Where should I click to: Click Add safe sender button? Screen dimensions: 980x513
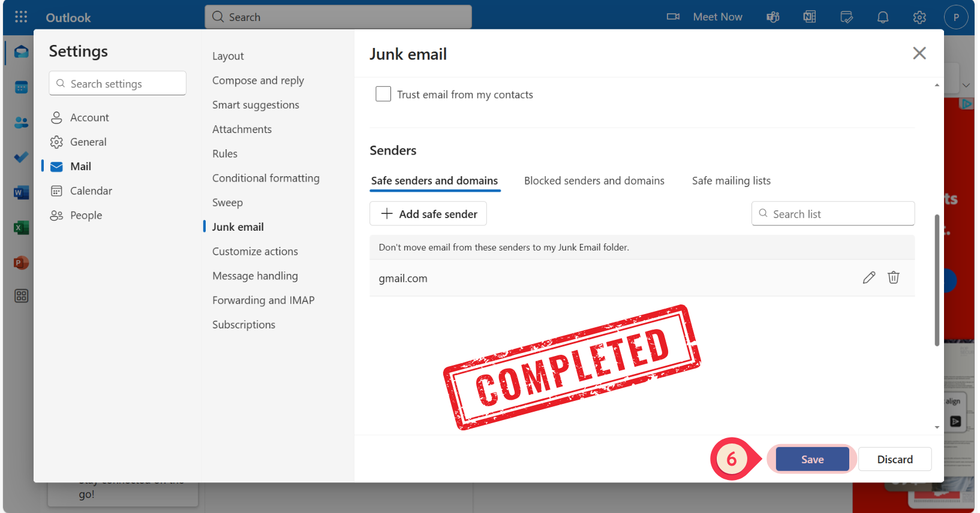(x=428, y=214)
